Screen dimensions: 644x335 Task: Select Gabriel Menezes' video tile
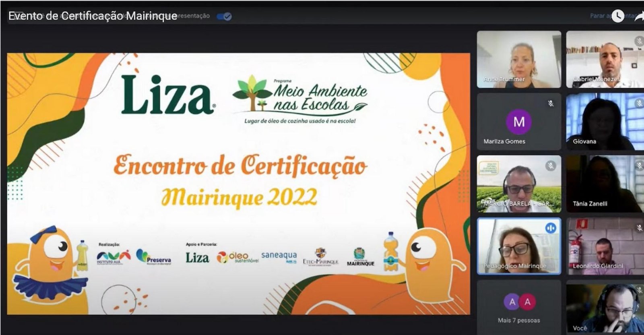605,60
